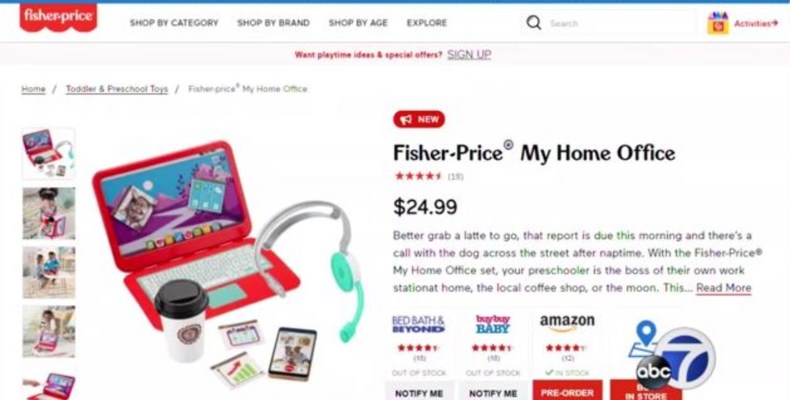Open the Shop By Category menu
Image resolution: width=790 pixels, height=400 pixels.
(x=174, y=23)
